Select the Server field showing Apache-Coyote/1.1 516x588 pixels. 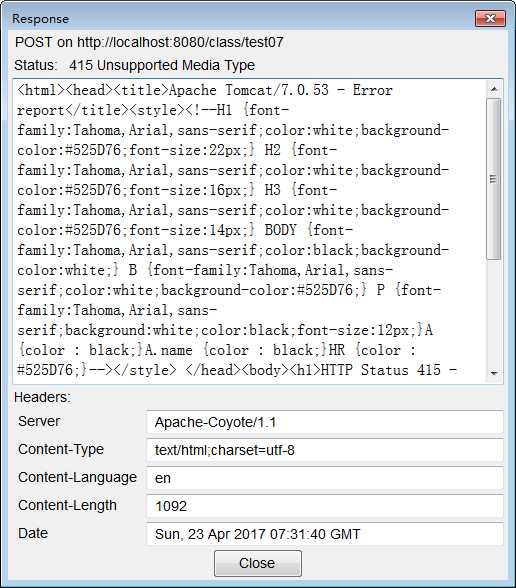[x=325, y=422]
